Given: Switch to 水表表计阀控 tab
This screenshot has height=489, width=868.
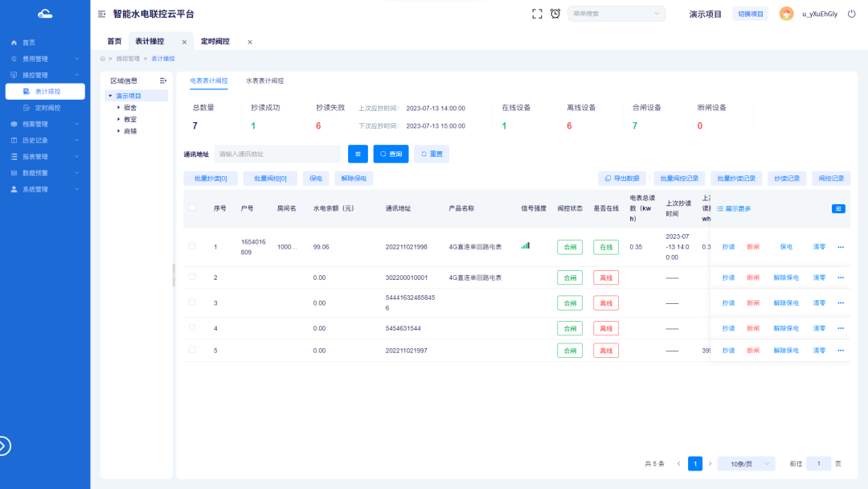Looking at the screenshot, I should tap(265, 81).
